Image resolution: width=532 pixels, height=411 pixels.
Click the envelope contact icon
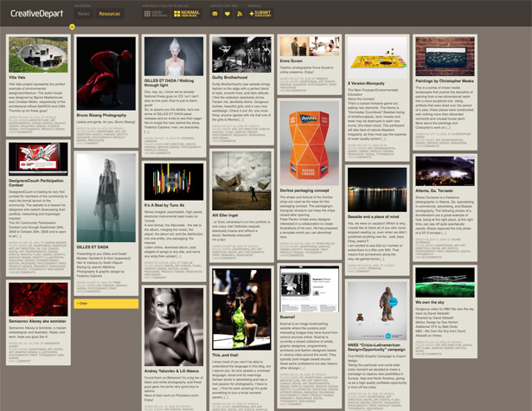[215, 14]
